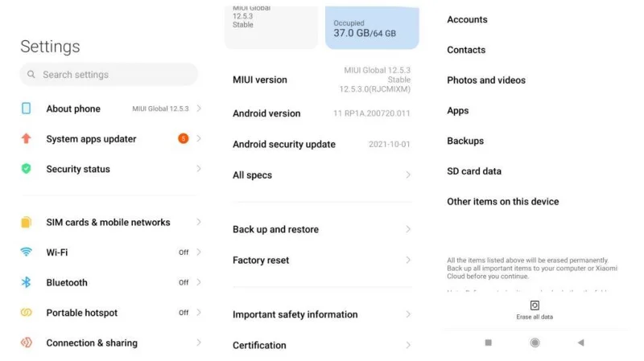Tap Erase all data label
The width and height of the screenshot is (644, 361).
tap(535, 317)
